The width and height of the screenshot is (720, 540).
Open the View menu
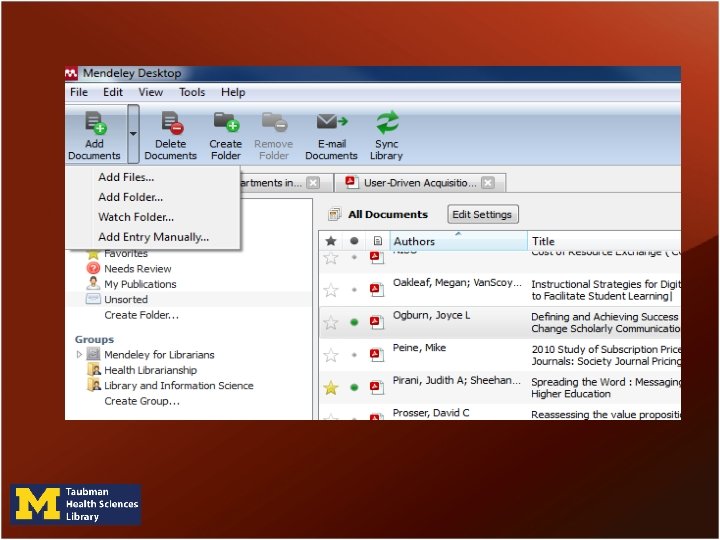tap(151, 92)
